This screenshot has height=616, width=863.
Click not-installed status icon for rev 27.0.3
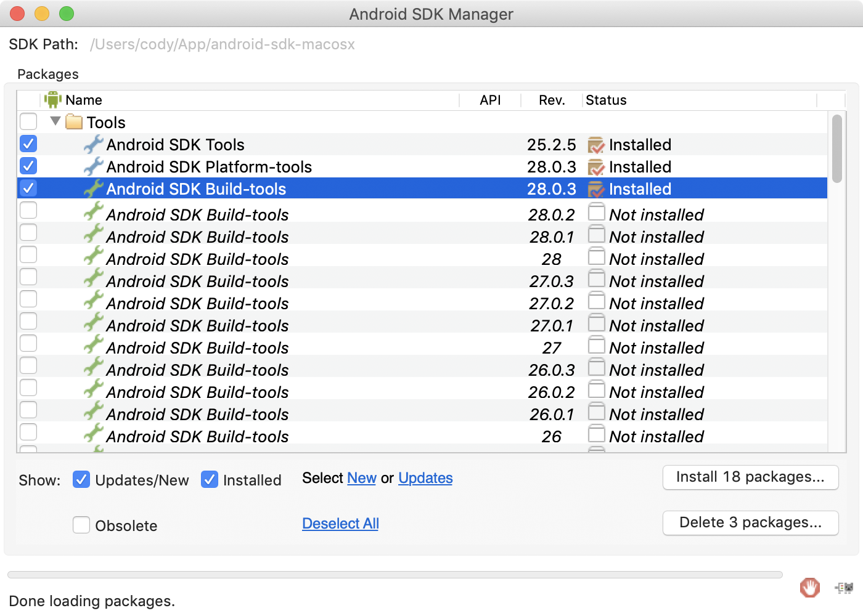pos(596,278)
